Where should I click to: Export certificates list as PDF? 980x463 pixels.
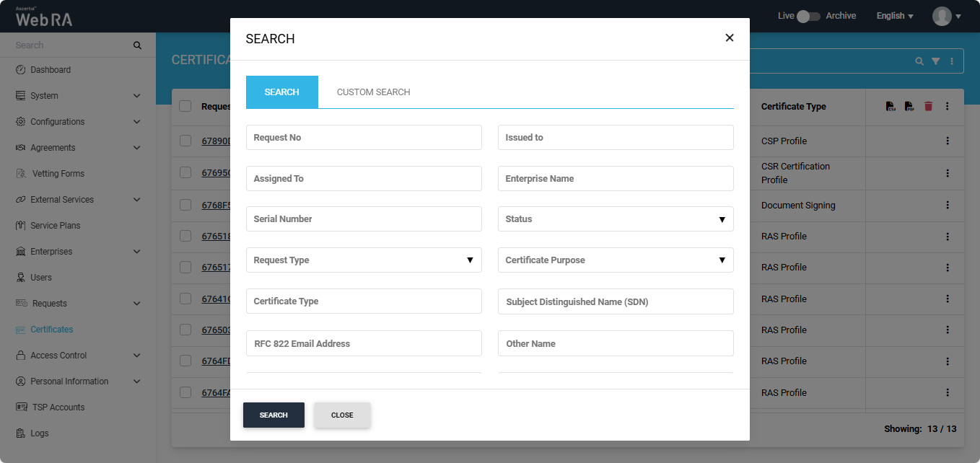[x=909, y=106]
